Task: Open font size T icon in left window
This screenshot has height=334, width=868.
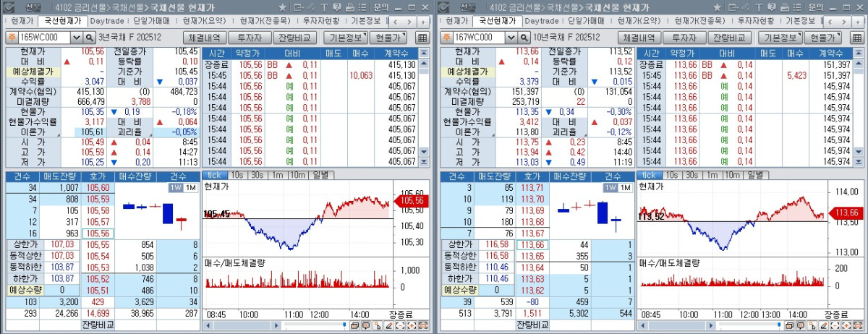Action: (324, 7)
